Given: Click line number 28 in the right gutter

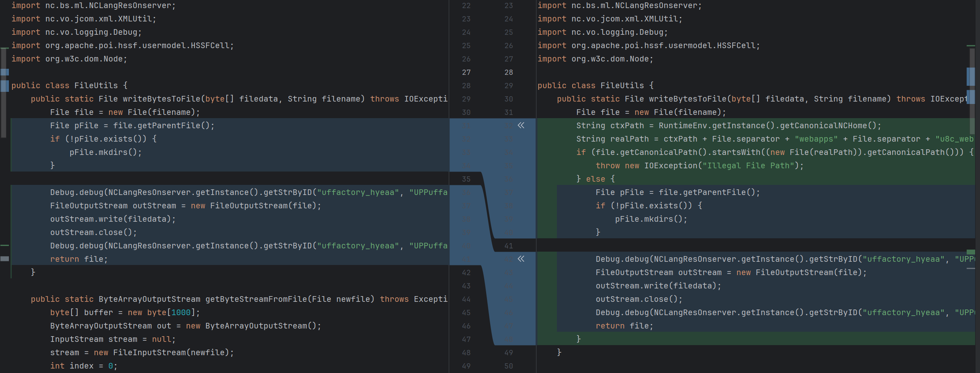Looking at the screenshot, I should coord(508,72).
